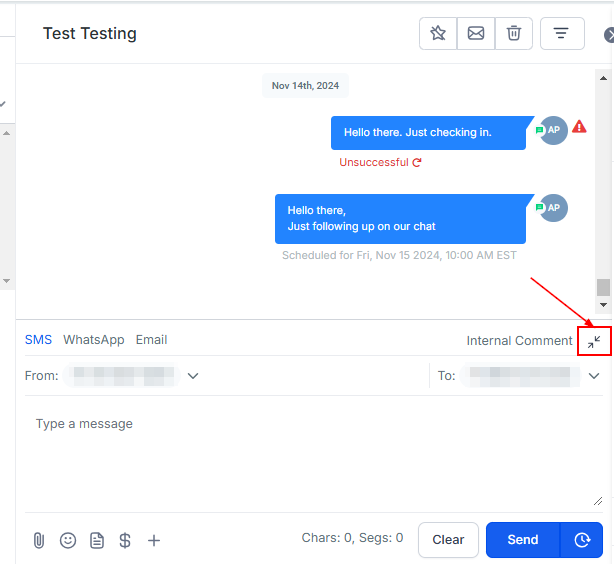Image resolution: width=614 pixels, height=564 pixels.
Task: Click the 'Chars: 0, Segs: 0' counter
Action: [x=352, y=538]
